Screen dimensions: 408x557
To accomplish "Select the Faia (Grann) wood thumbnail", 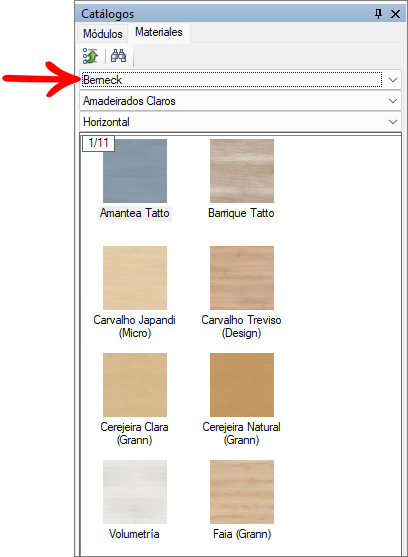I will 242,492.
